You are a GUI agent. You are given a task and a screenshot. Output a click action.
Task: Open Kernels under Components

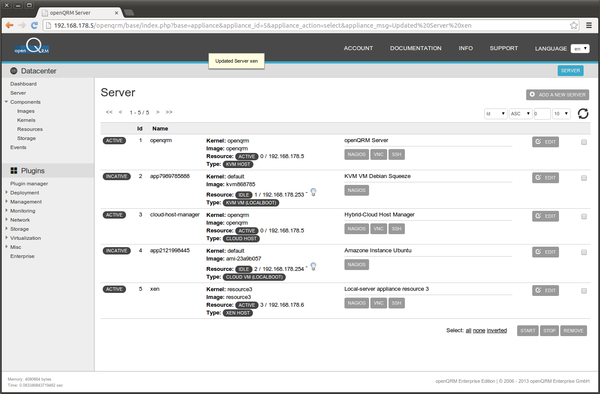[x=26, y=120]
